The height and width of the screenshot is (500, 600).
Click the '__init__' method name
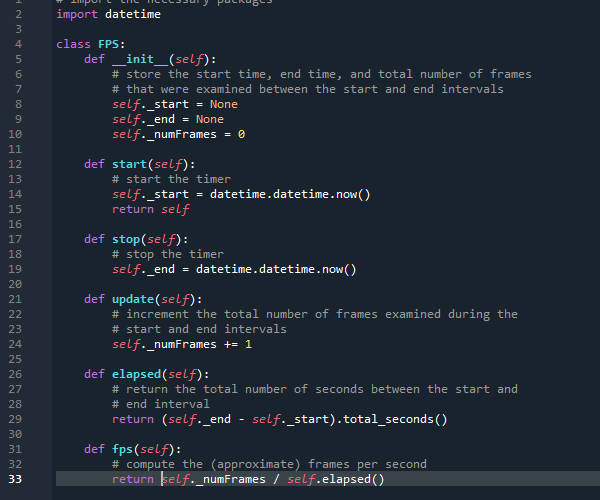coord(140,59)
